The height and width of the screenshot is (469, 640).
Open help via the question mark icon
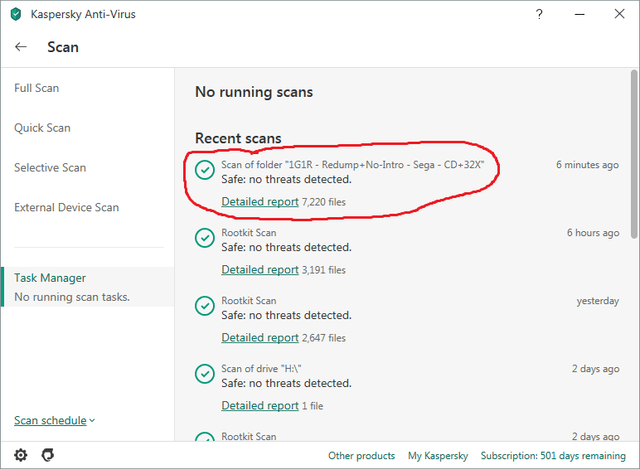point(540,14)
